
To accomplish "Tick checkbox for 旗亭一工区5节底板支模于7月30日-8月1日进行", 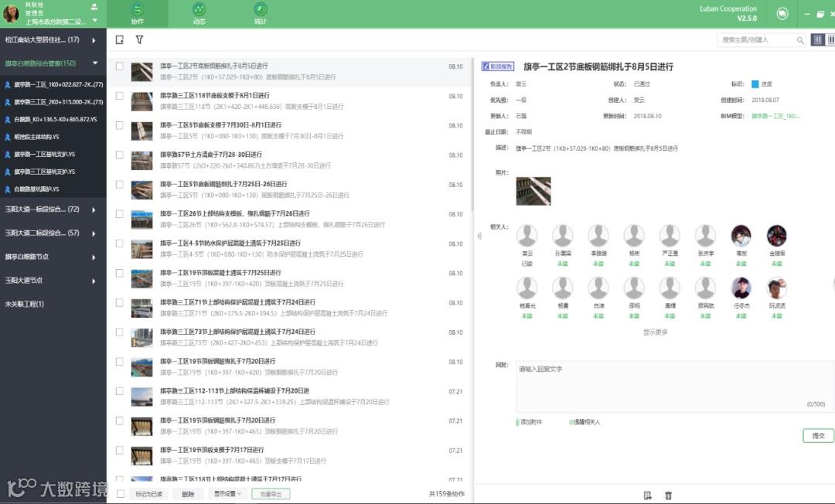I will [x=120, y=125].
